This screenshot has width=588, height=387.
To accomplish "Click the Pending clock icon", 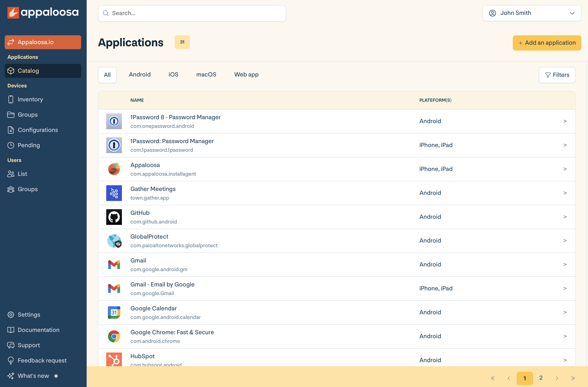I will tap(11, 145).
